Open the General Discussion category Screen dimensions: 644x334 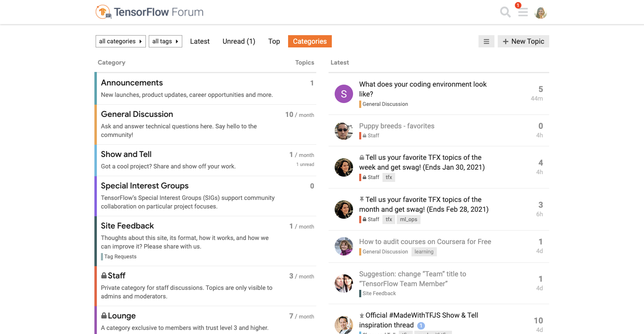(137, 114)
